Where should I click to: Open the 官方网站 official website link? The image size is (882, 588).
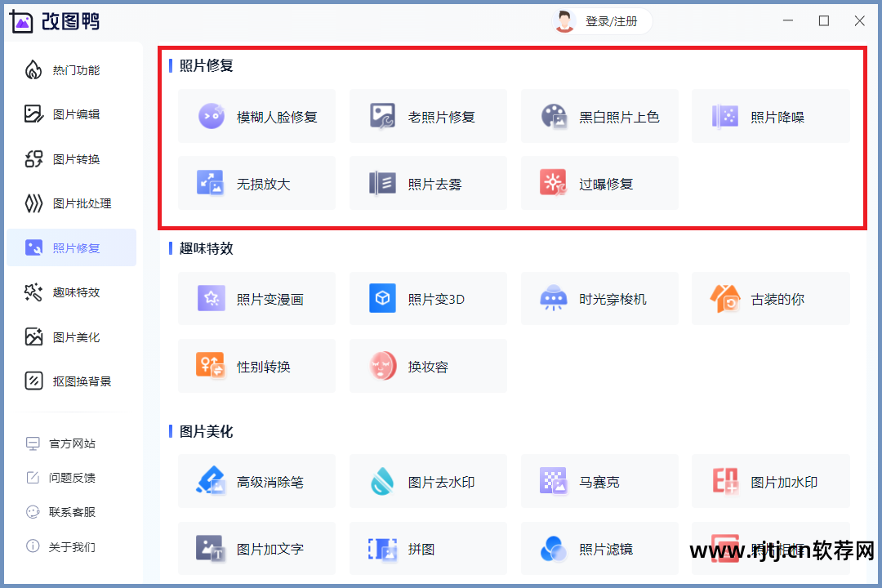point(71,443)
